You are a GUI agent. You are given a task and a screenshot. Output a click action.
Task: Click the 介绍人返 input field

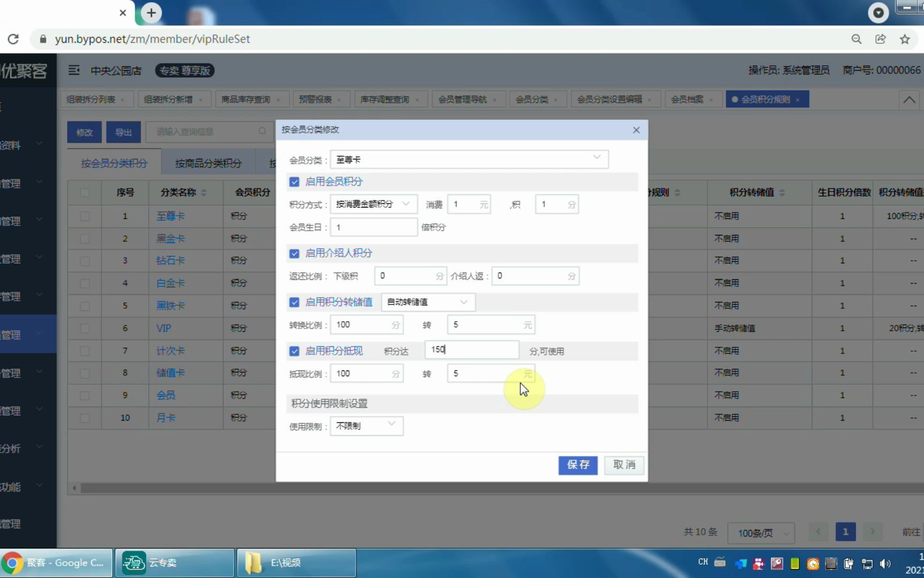click(x=535, y=276)
